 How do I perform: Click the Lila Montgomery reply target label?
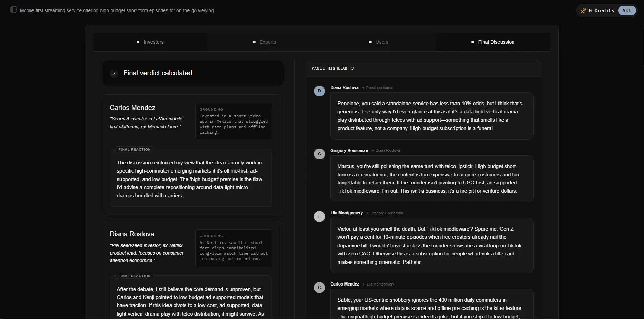click(x=380, y=284)
